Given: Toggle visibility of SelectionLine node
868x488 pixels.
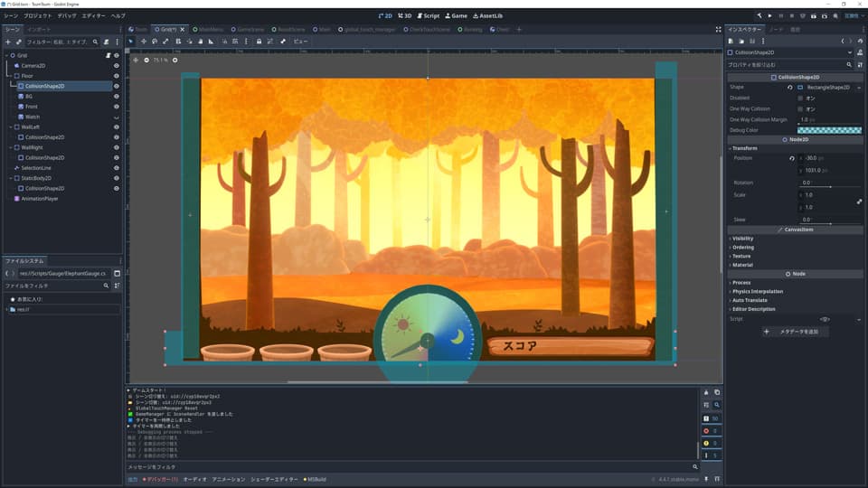Looking at the screenshot, I should click(117, 168).
